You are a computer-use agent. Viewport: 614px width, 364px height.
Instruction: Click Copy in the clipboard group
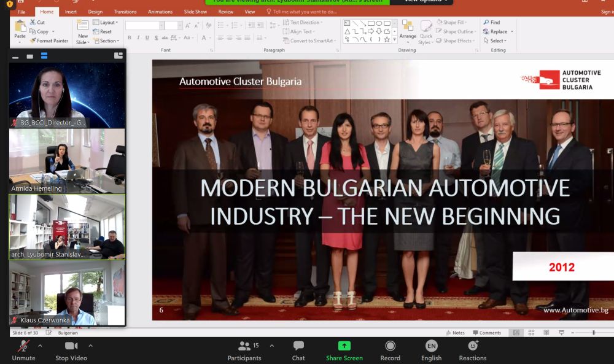point(39,32)
